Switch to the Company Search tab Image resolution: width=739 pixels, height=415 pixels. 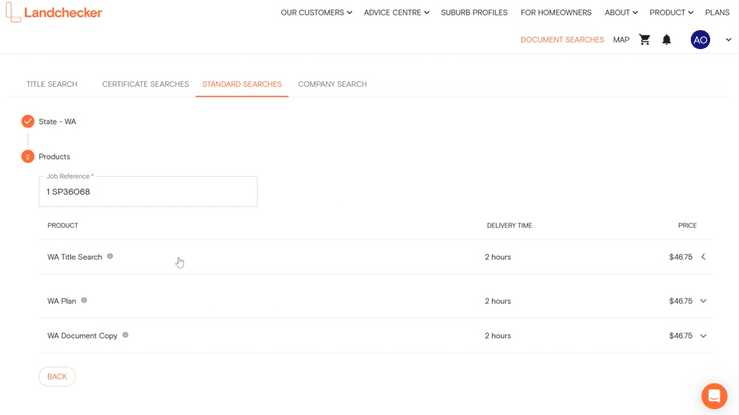click(332, 84)
